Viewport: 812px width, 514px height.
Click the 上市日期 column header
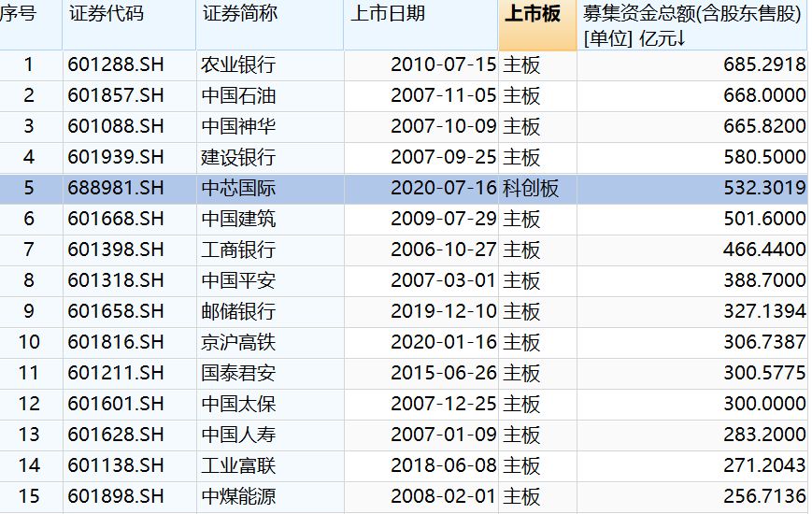pos(421,25)
